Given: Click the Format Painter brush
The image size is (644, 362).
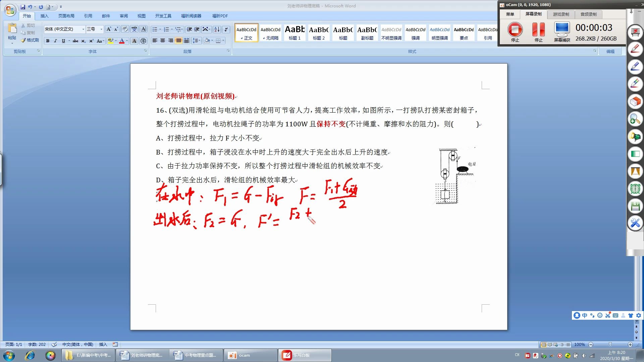Looking at the screenshot, I should [x=30, y=40].
